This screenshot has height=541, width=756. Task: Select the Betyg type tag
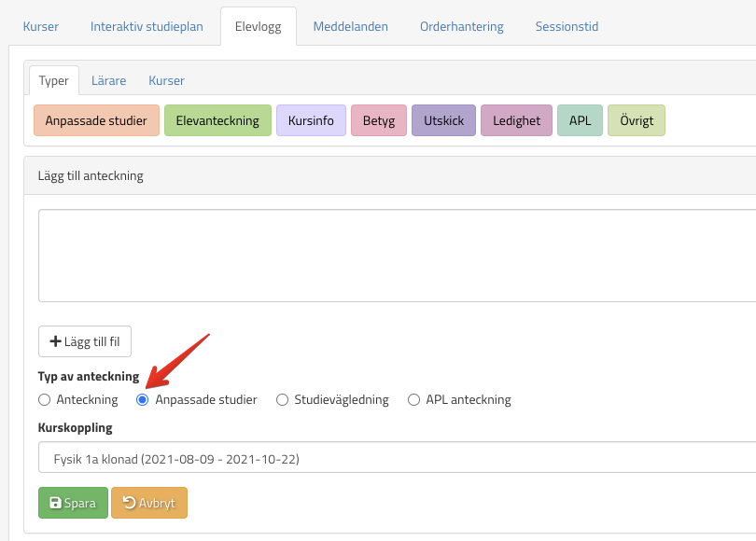[x=378, y=121]
